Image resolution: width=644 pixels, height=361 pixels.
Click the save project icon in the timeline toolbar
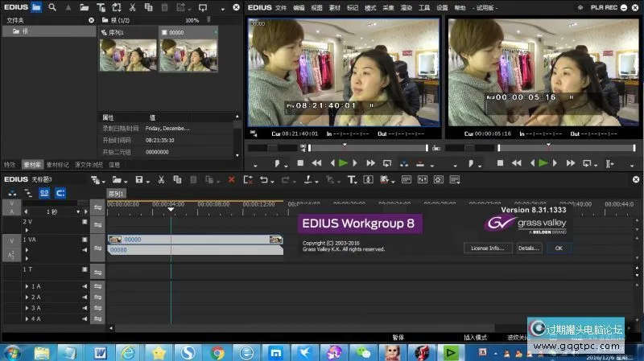[x=139, y=179]
